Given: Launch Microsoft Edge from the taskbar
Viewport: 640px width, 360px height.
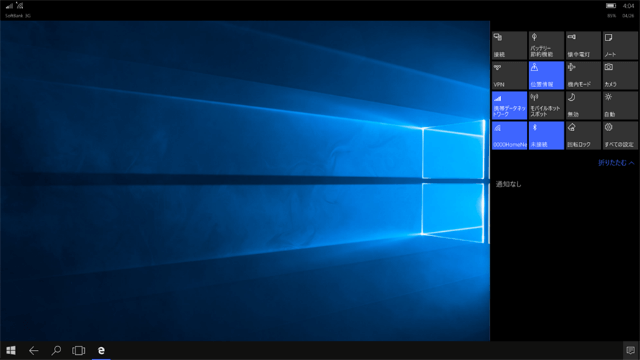Looking at the screenshot, I should coord(101,350).
